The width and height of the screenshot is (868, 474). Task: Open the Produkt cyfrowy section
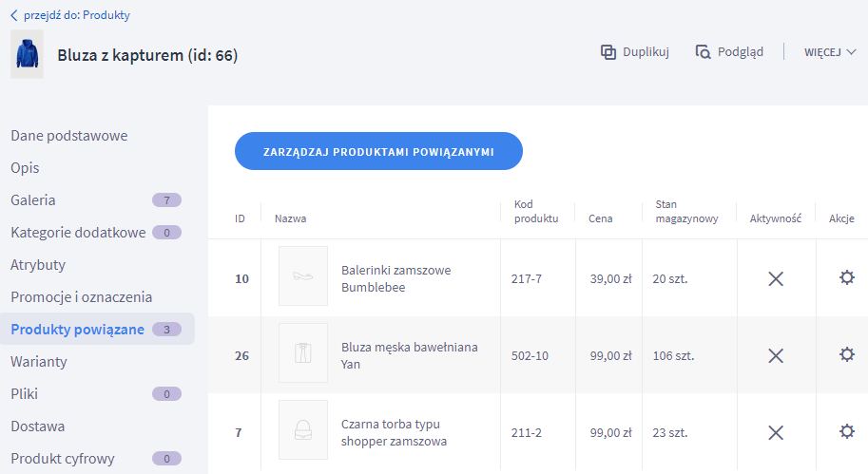point(63,459)
